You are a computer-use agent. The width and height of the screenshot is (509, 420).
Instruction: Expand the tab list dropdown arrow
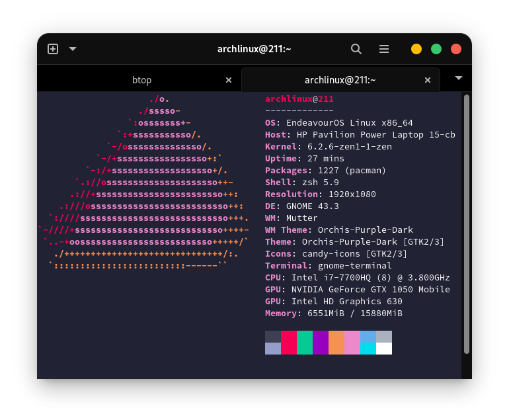click(459, 78)
